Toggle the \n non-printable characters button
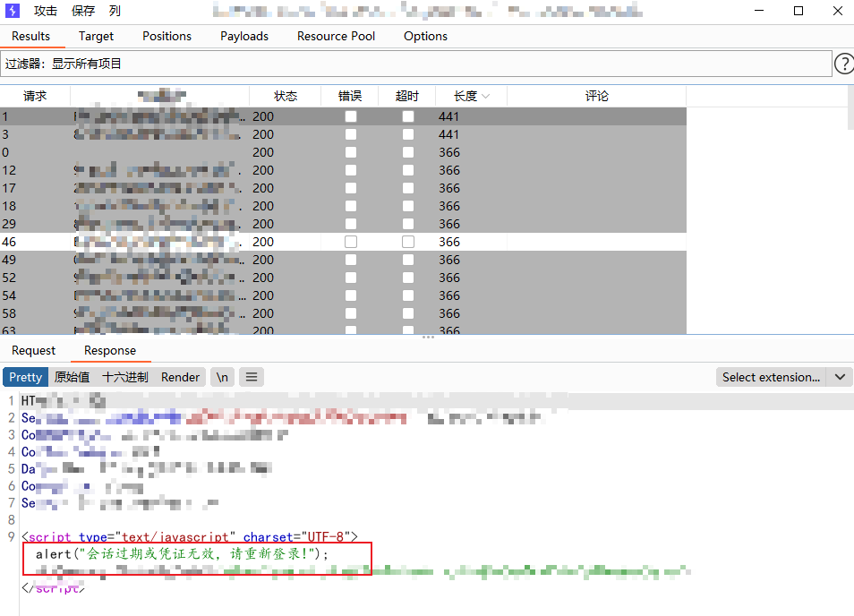This screenshot has width=854, height=616. [x=222, y=377]
